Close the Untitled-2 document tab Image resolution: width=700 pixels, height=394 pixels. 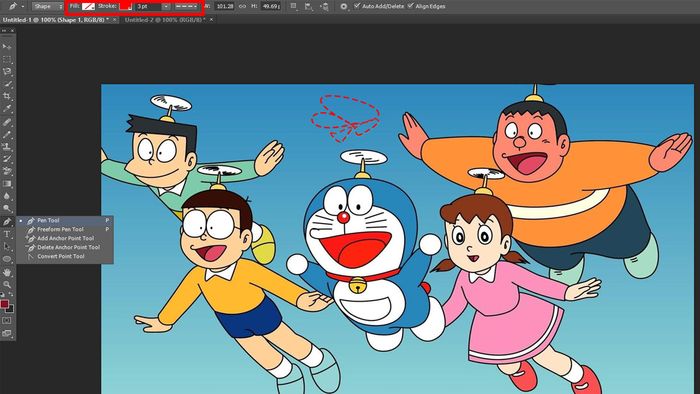211,20
